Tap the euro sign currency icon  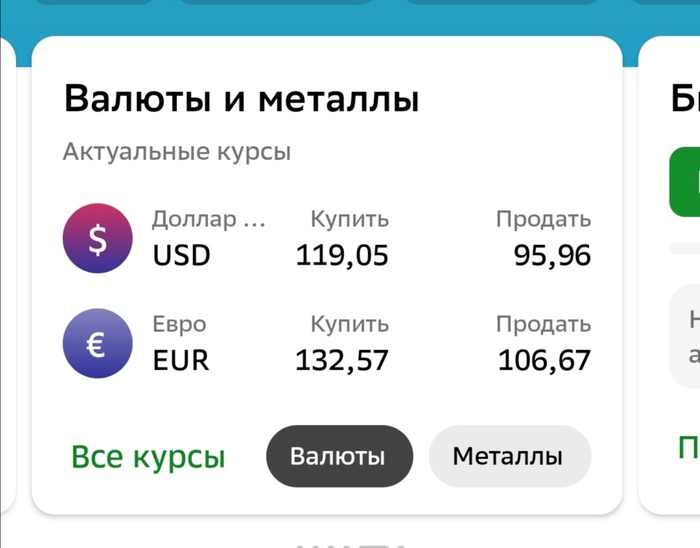click(x=97, y=344)
